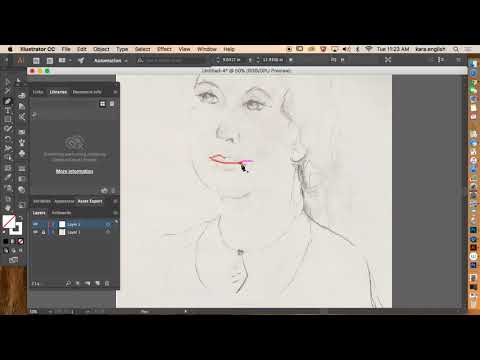
Task: Change the Screen Mode icon
Action: pyautogui.click(x=13, y=260)
